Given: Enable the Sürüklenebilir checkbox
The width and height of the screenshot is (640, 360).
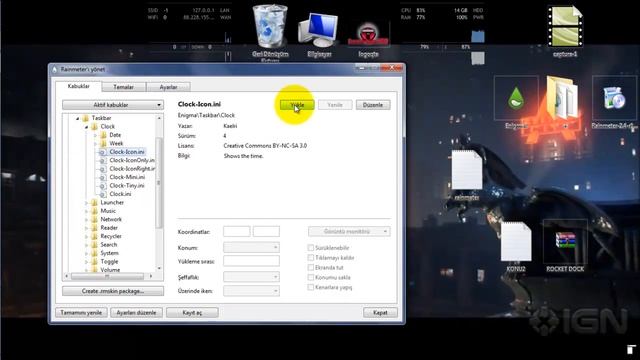Looking at the screenshot, I should (x=311, y=248).
